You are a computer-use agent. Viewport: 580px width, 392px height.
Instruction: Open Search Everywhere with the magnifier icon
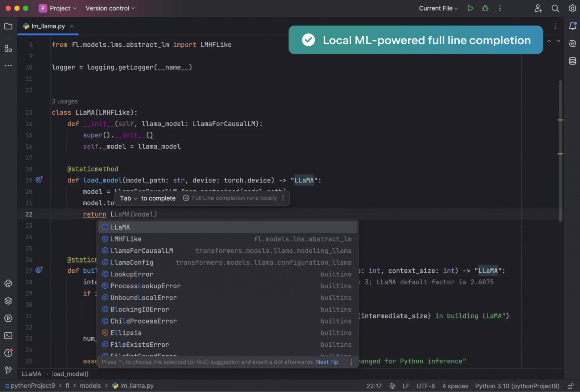(555, 8)
